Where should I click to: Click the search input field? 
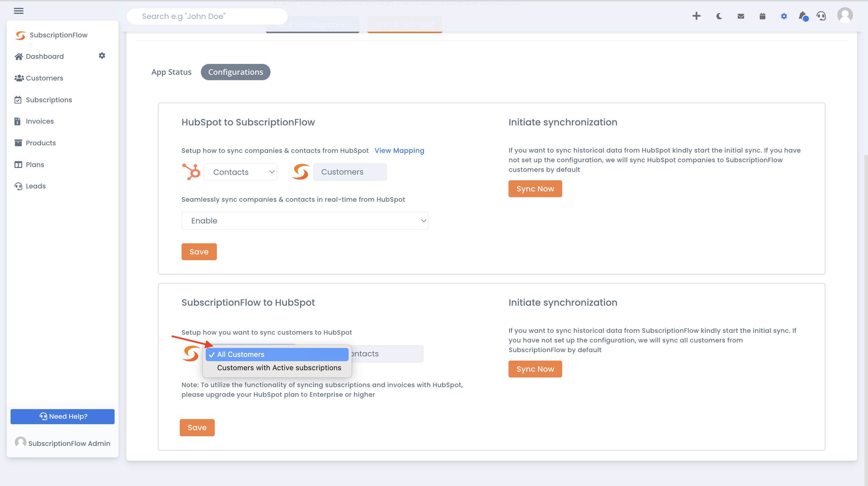point(207,16)
